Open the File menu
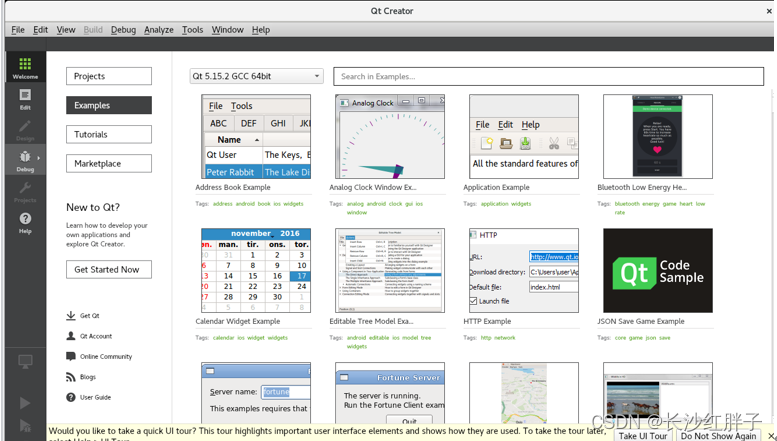The image size is (777, 441). tap(18, 30)
